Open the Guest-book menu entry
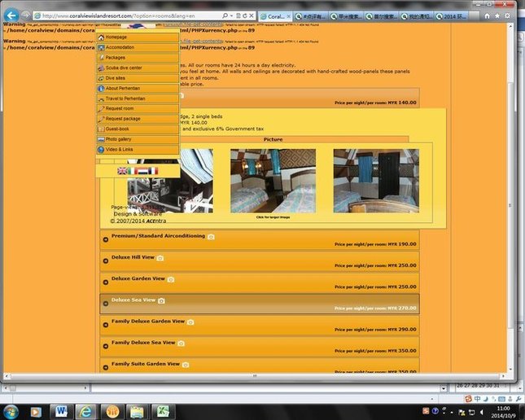The width and height of the screenshot is (525, 420). (x=138, y=129)
